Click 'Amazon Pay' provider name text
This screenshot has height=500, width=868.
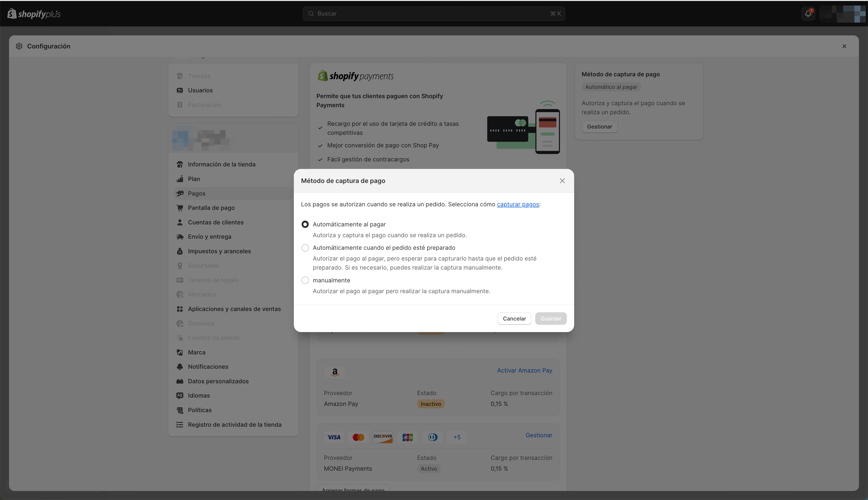341,404
